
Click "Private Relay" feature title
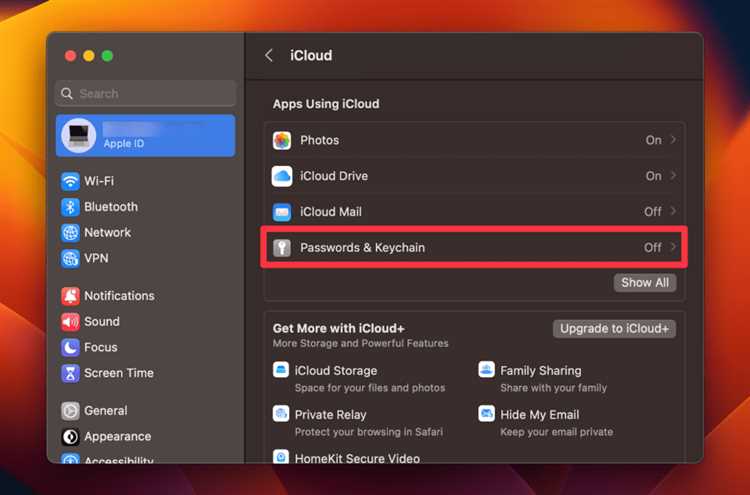click(331, 415)
